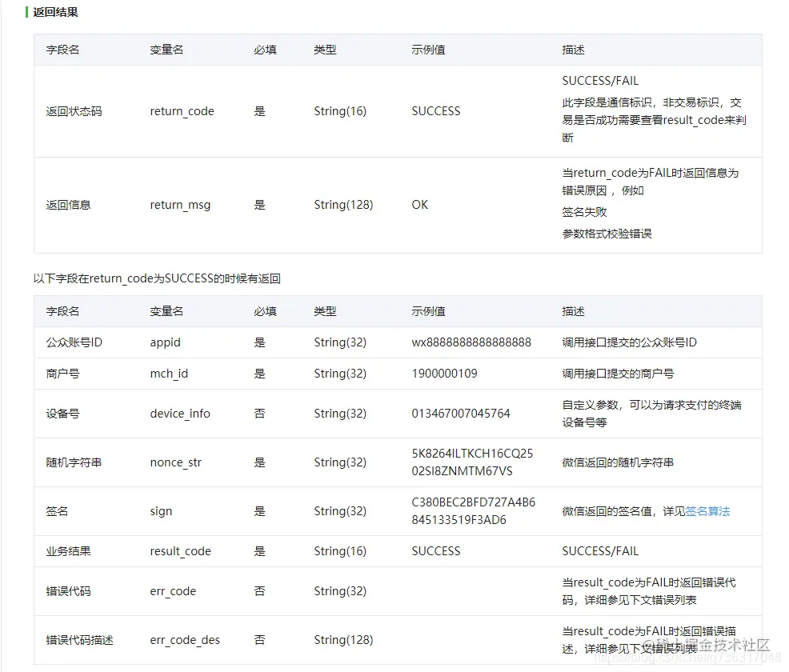Click the OK example value cell
789x672 pixels.
419,205
